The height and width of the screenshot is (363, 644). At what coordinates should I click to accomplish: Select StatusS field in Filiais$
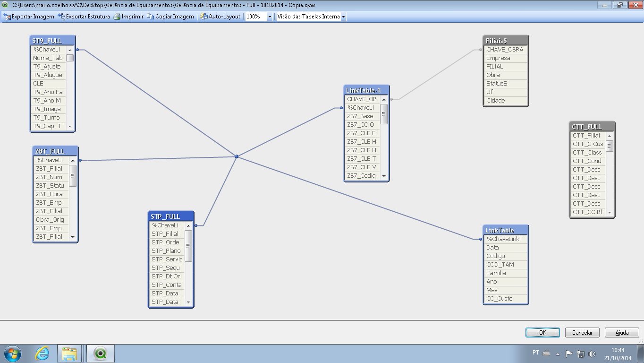506,84
